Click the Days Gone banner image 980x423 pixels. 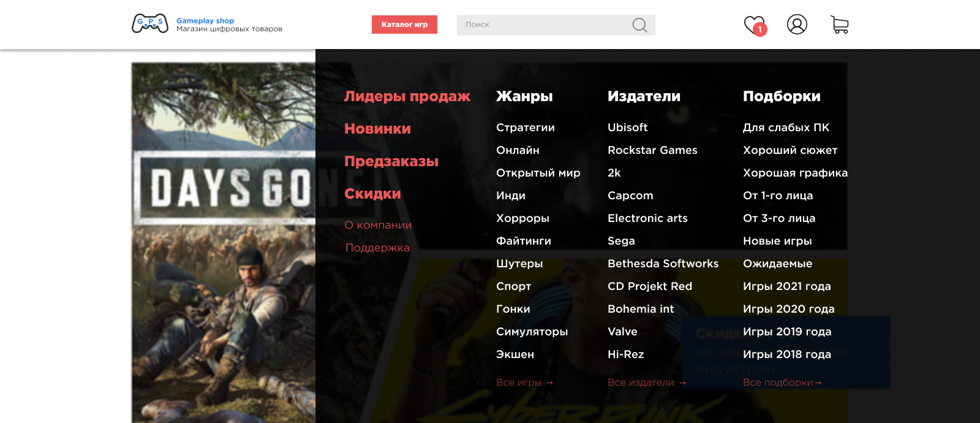[x=224, y=243]
